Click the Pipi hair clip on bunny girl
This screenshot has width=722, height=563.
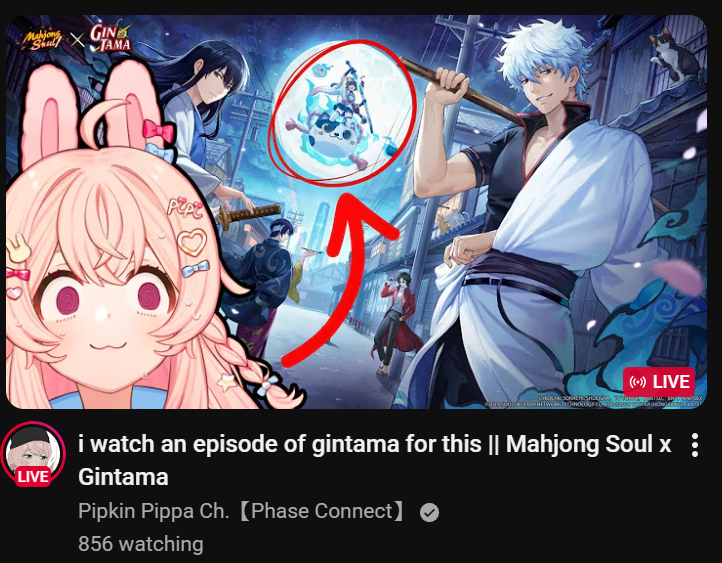(185, 207)
